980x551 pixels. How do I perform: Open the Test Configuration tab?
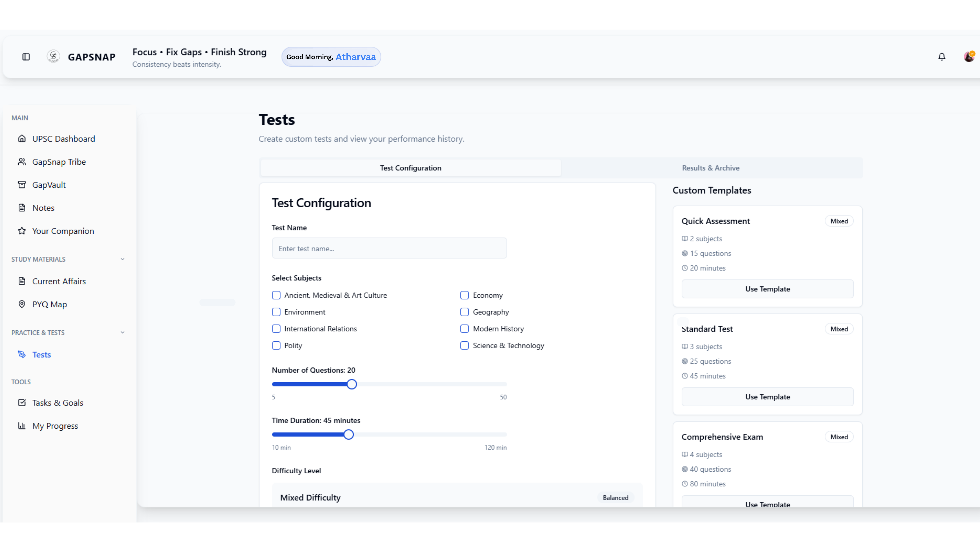pyautogui.click(x=410, y=168)
